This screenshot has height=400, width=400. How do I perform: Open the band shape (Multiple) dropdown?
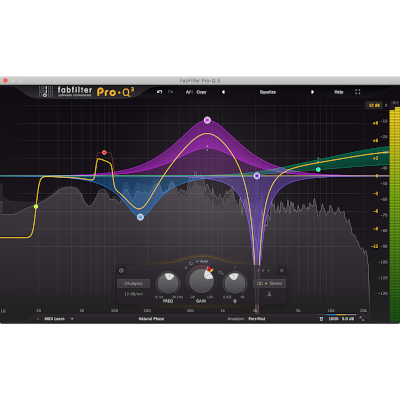tap(133, 283)
